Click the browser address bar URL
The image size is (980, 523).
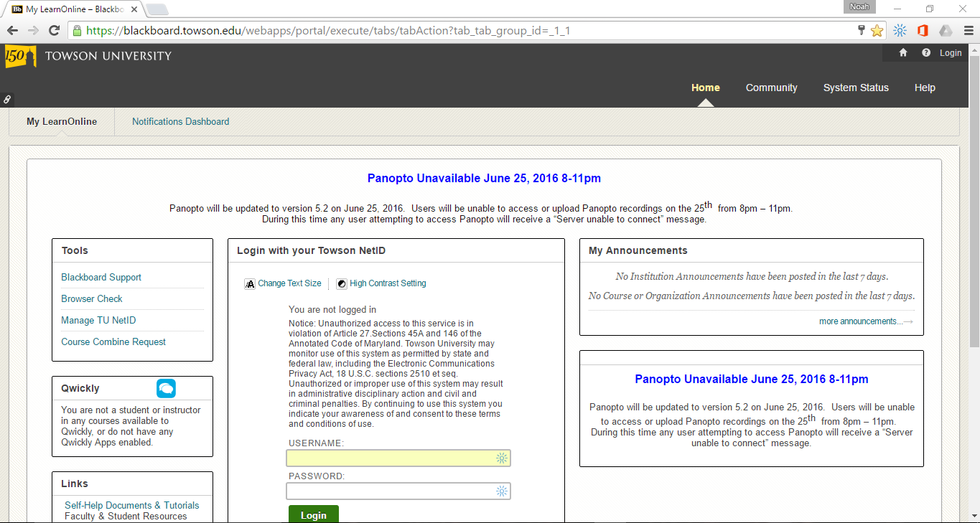pos(328,31)
